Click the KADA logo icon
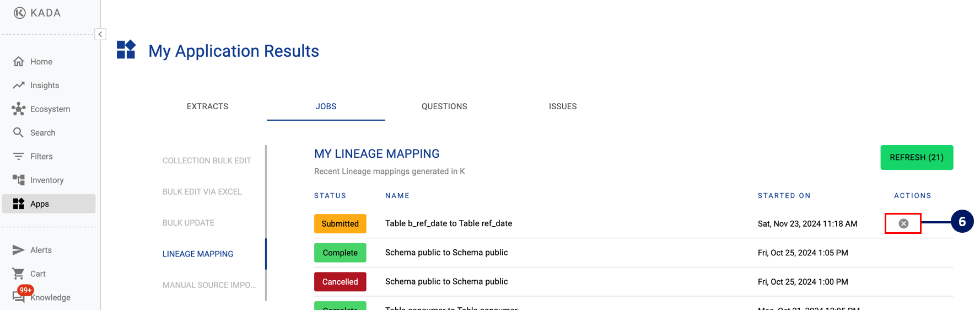The image size is (980, 310). (x=20, y=13)
